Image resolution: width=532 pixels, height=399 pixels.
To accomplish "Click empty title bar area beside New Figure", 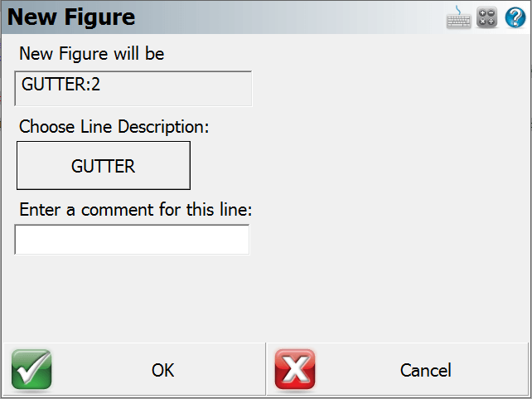I will pos(290,17).
